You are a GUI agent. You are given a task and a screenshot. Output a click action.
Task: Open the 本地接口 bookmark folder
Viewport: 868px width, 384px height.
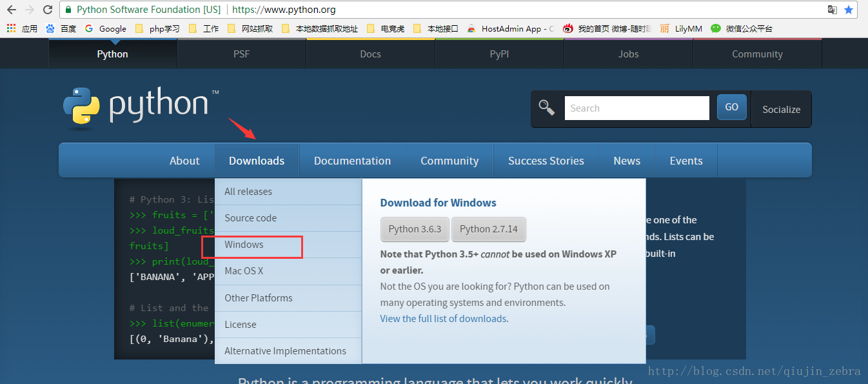435,28
